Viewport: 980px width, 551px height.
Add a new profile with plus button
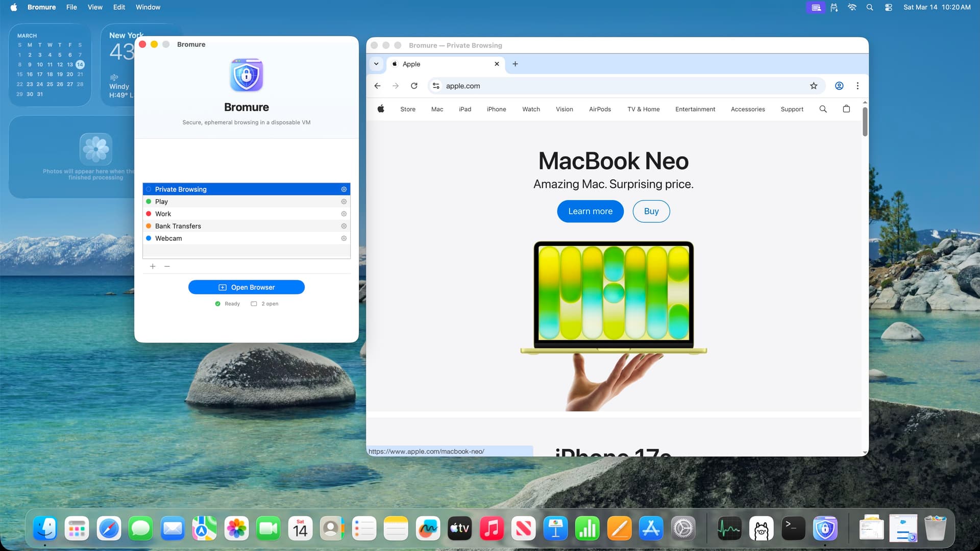pyautogui.click(x=153, y=266)
